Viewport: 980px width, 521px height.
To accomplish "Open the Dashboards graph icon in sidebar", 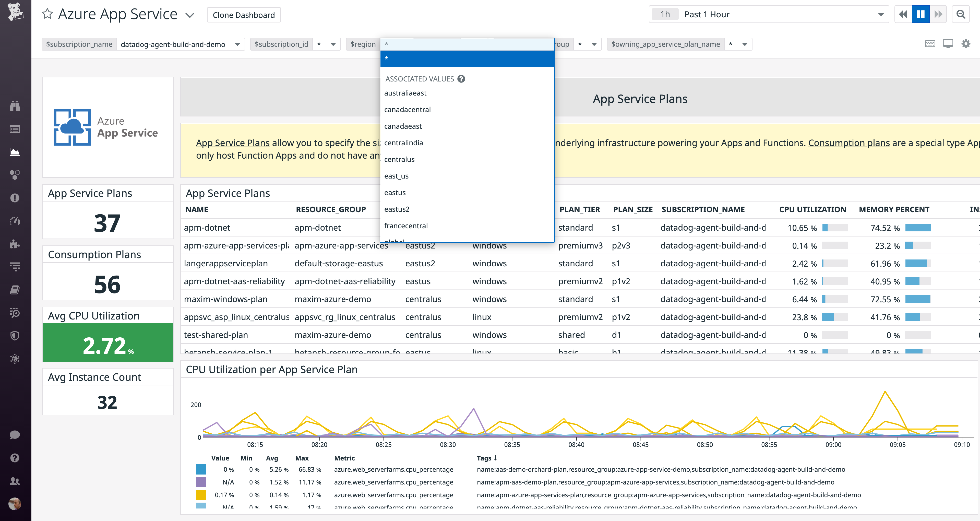I will [x=15, y=152].
